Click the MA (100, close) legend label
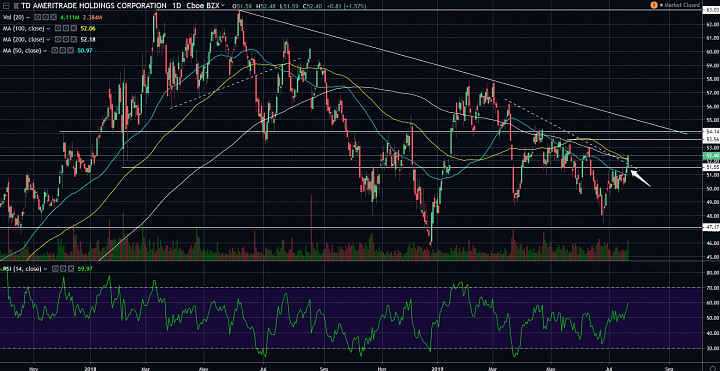 click(23, 28)
